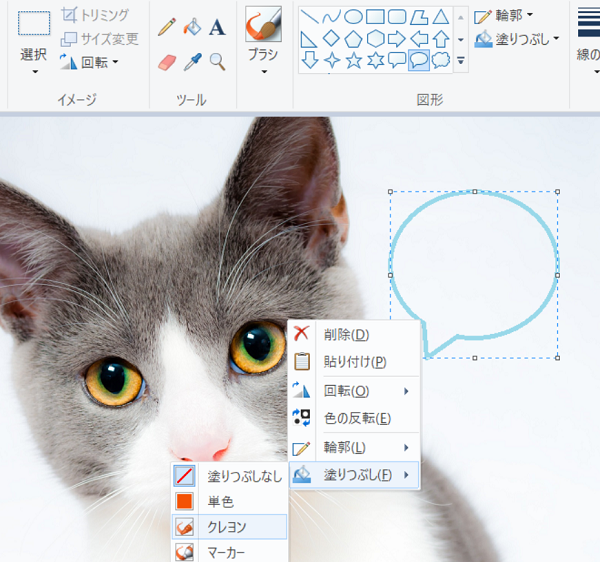Choose the cloud callout shape
The height and width of the screenshot is (562, 600).
[441, 60]
